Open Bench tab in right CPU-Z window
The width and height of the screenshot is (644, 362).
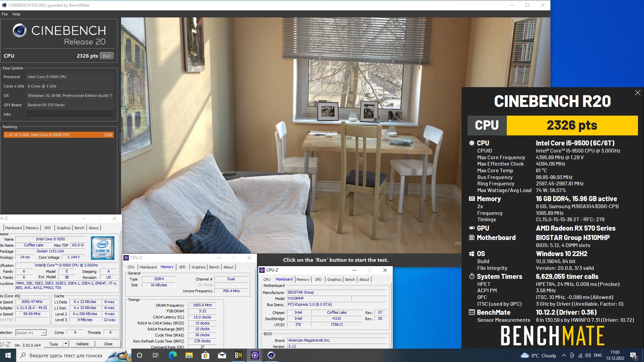click(350, 280)
